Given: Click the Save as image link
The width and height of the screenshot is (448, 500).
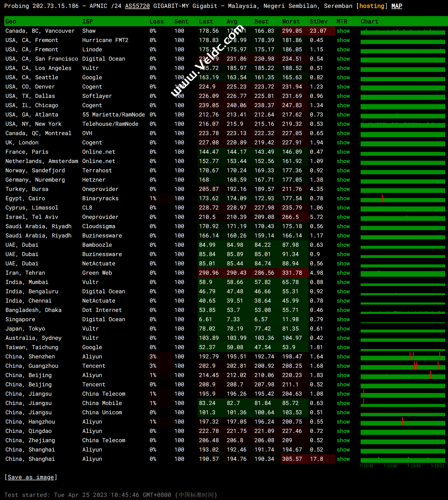Looking at the screenshot, I should 31,477.
